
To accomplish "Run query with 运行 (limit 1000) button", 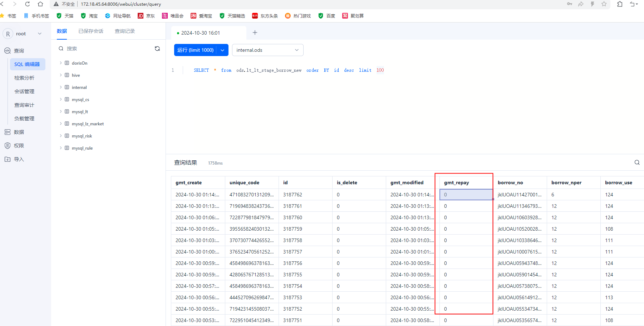I will pyautogui.click(x=195, y=50).
